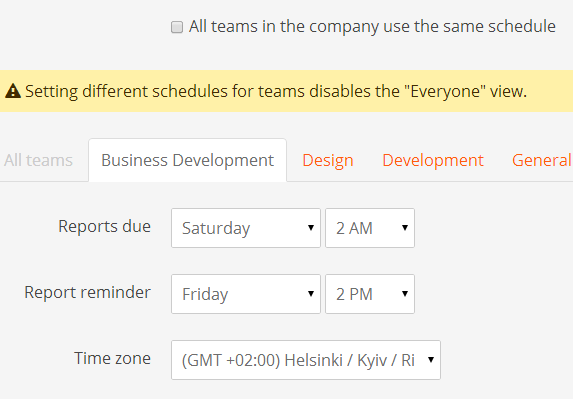Click the arrow on the Friday dropdown

tap(311, 293)
